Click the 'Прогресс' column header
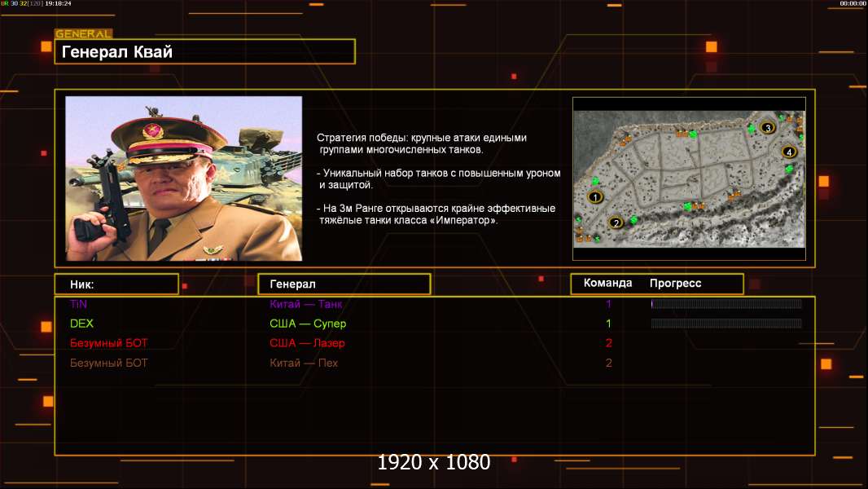 tap(675, 284)
